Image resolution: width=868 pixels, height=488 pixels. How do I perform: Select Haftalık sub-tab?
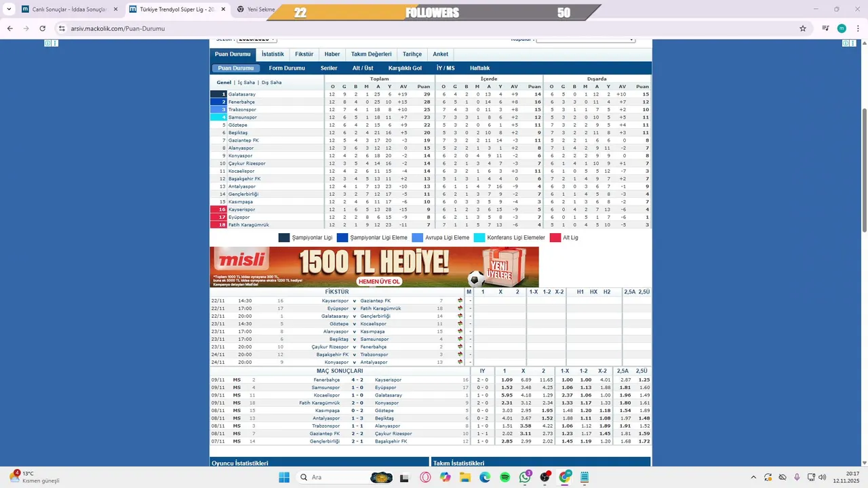pos(479,68)
